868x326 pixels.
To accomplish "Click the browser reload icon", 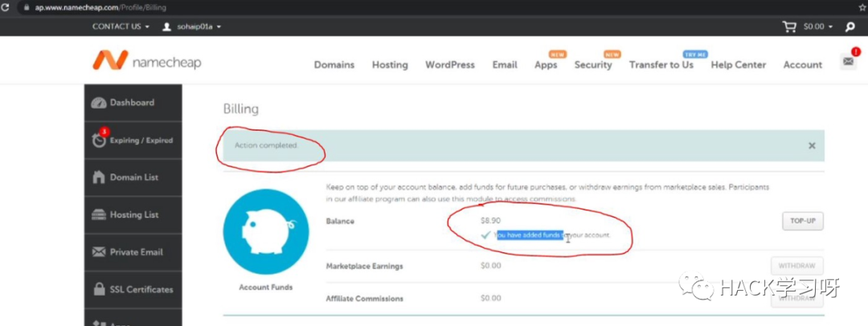I will pos(6,8).
